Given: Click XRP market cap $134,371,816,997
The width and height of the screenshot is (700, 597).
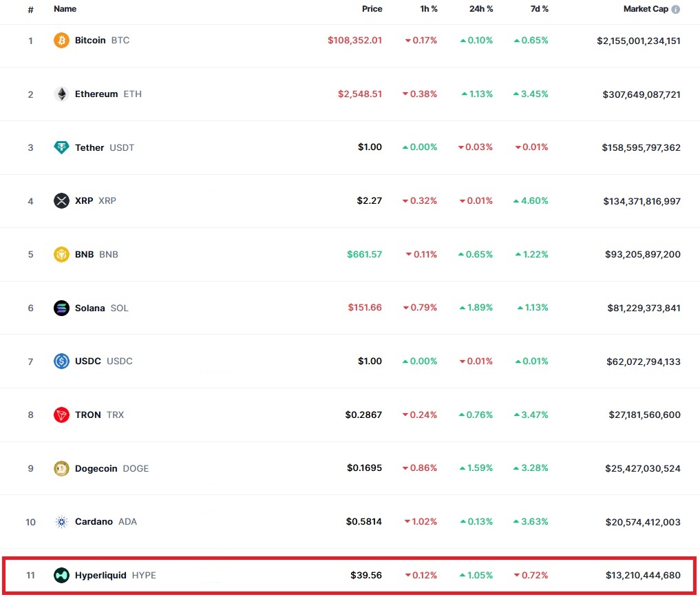Looking at the screenshot, I should point(642,201).
